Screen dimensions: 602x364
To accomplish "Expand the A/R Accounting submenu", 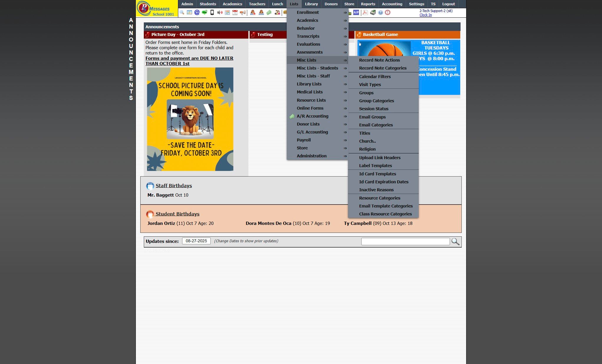I will click(x=312, y=116).
